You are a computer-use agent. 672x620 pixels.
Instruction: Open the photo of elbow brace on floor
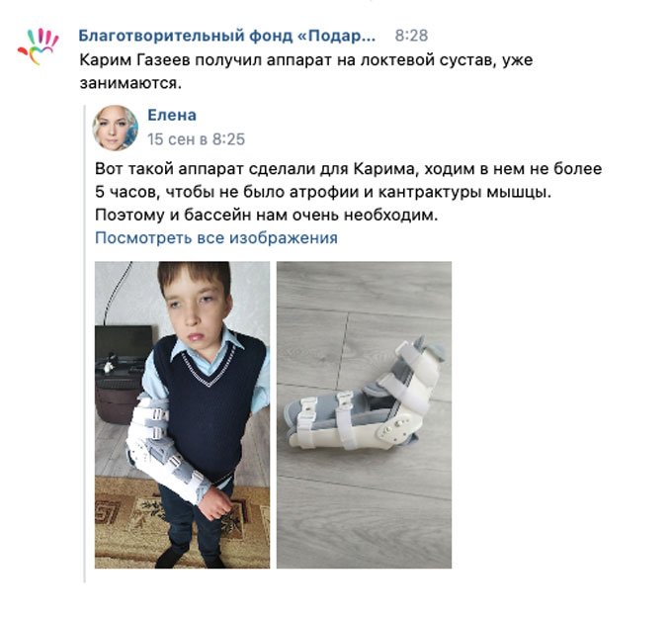[364, 414]
